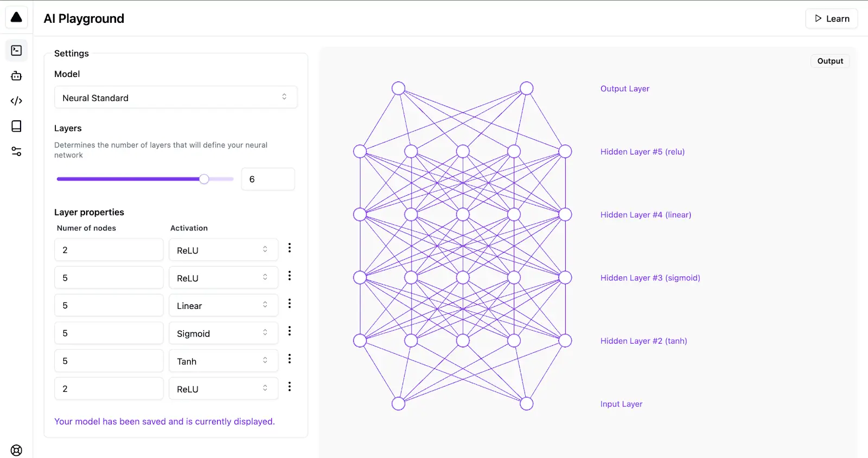Screen dimensions: 868x458
Task: Expand the Linear activation dropdown
Action: [x=223, y=306]
